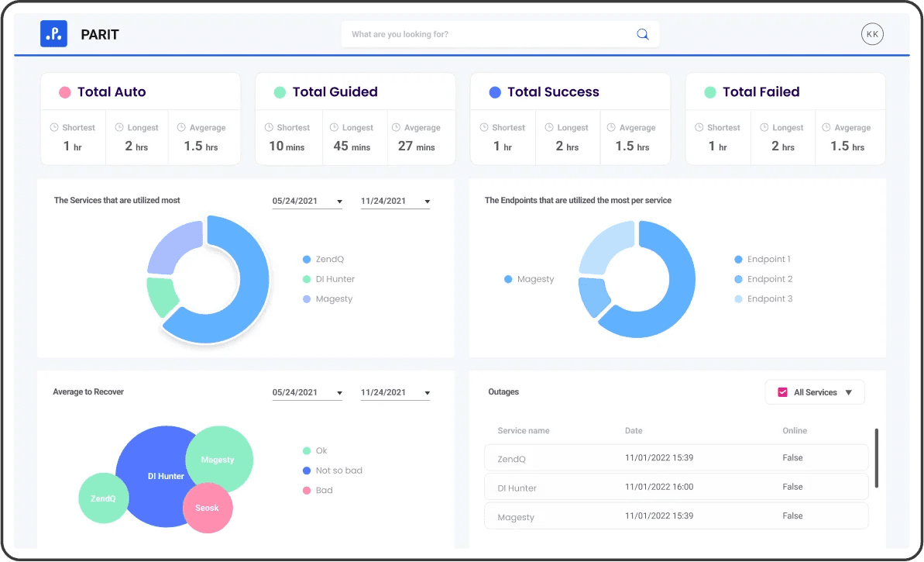
Task: Click clock icon by Total Guided Shortest
Action: tap(269, 127)
